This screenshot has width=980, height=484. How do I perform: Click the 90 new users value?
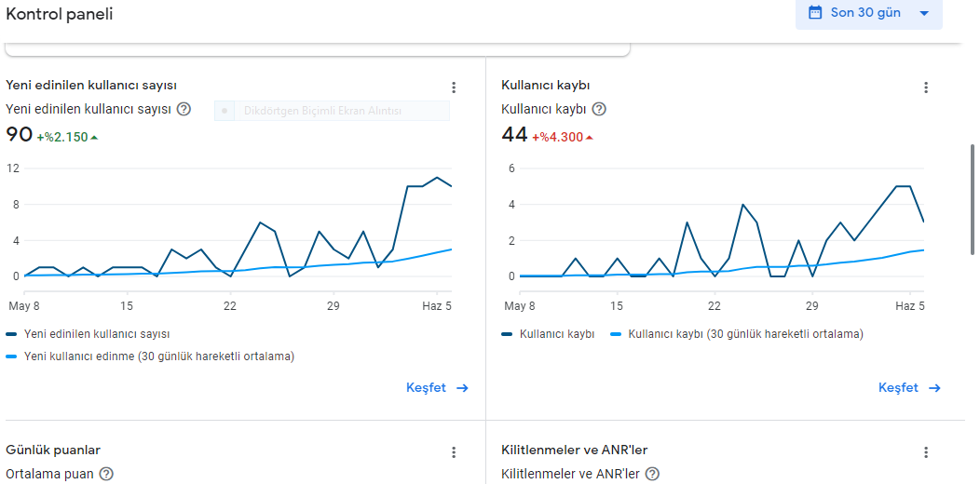pos(19,134)
